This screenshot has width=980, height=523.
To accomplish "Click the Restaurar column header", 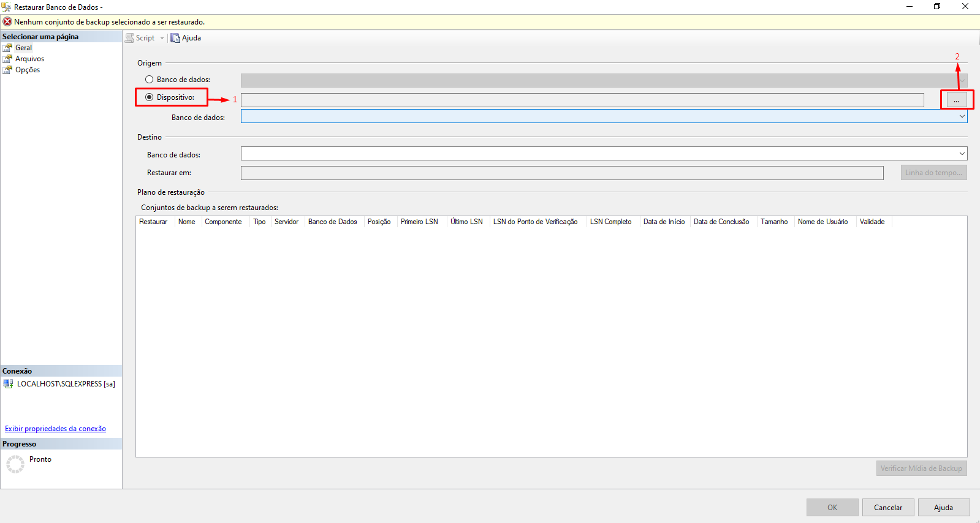I will tap(153, 222).
